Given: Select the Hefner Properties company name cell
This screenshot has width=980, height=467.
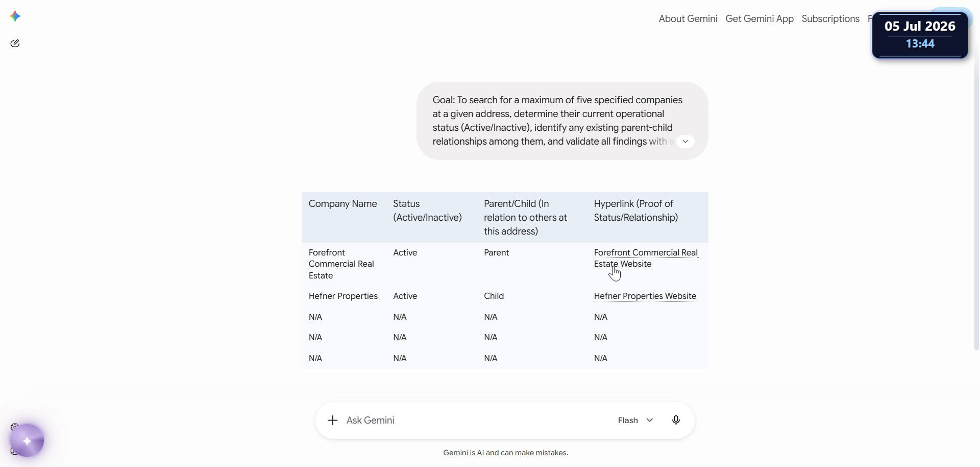Looking at the screenshot, I should click(343, 296).
